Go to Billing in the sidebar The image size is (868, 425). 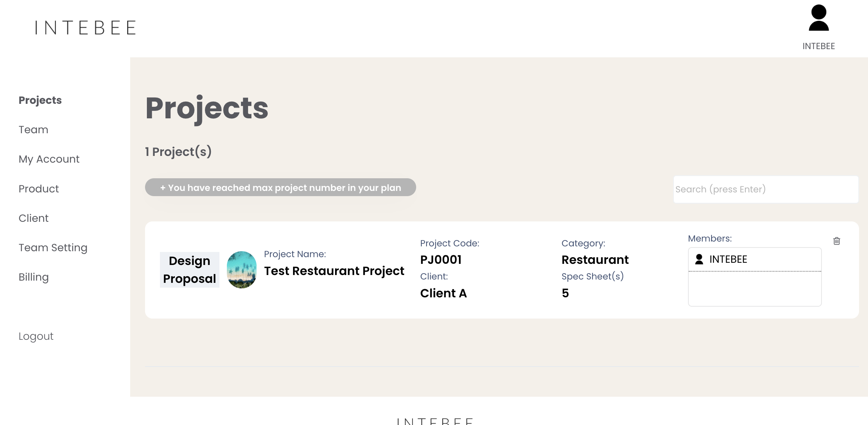click(x=34, y=277)
